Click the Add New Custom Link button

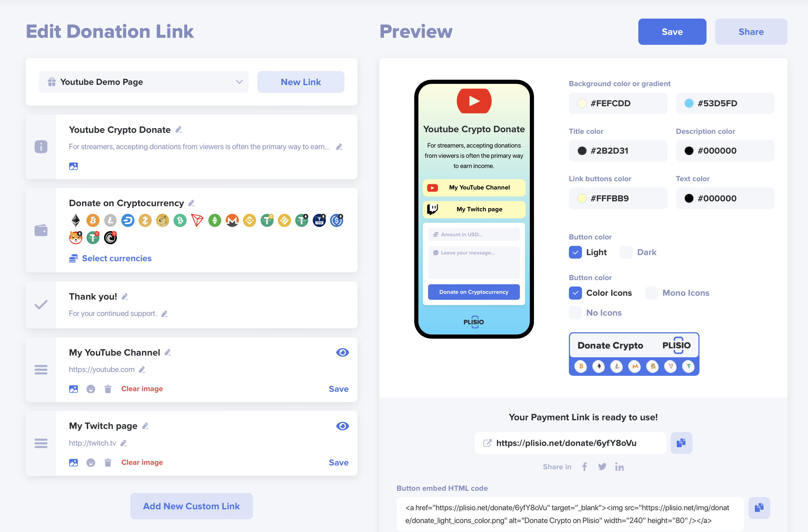191,506
